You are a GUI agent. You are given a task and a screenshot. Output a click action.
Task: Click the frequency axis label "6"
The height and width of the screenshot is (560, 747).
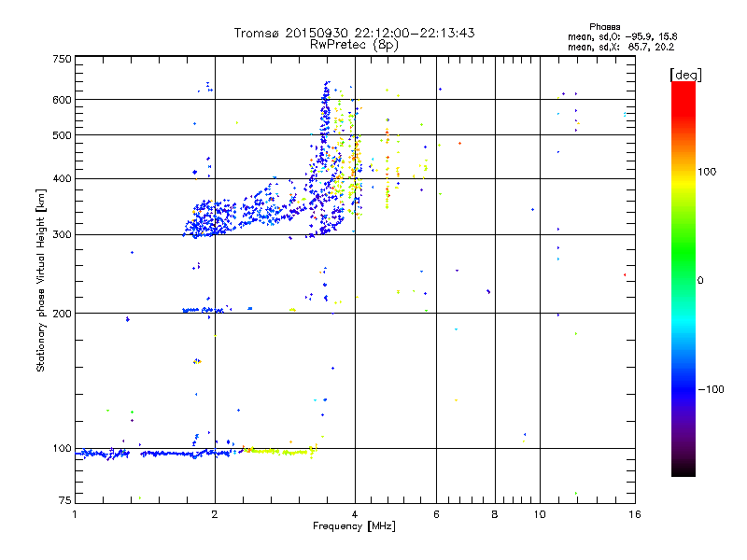[436, 514]
